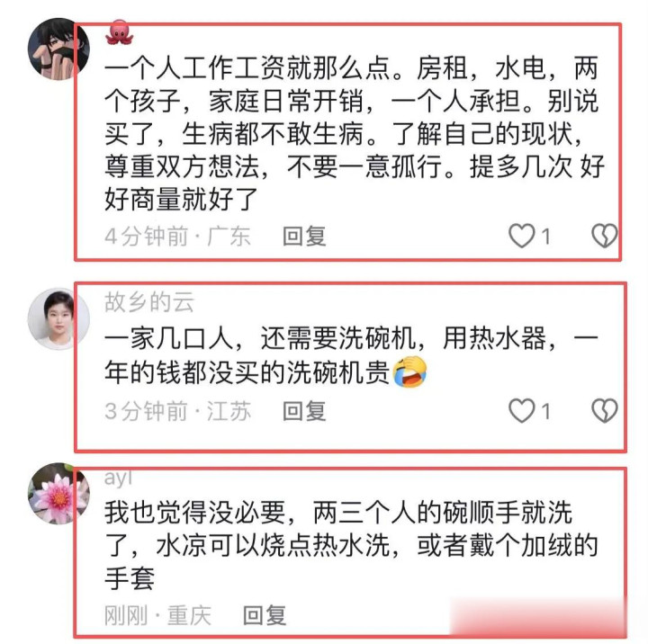Select comment text about salary and rent
This screenshot has width=648, height=644.
(x=355, y=134)
